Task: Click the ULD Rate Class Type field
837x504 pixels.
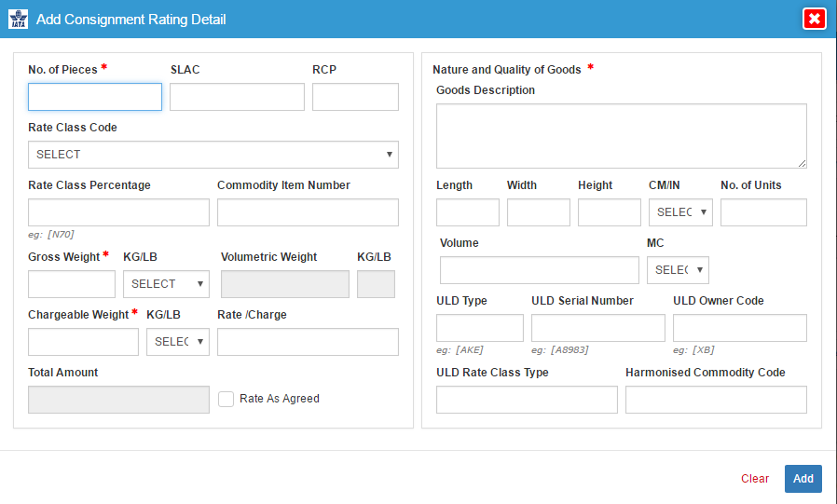Action: click(x=527, y=400)
